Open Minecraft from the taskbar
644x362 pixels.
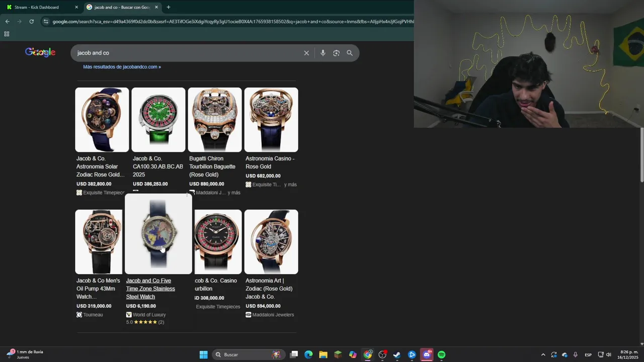(x=338, y=354)
